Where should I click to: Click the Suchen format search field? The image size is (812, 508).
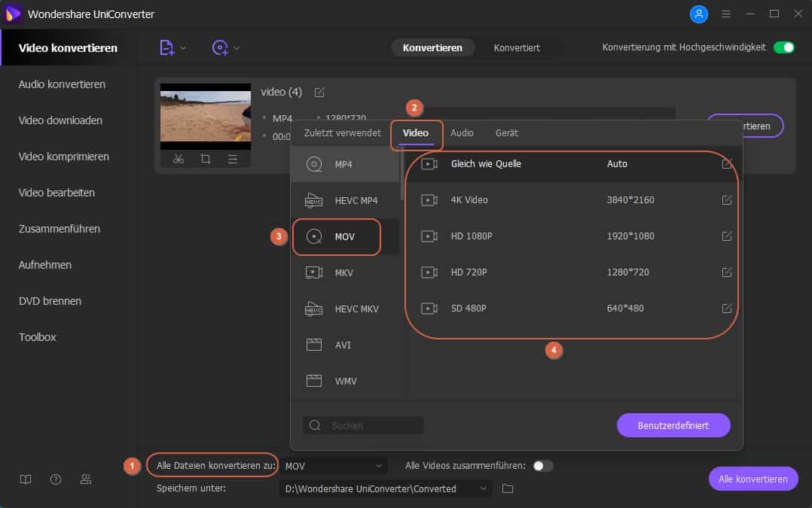click(x=364, y=425)
